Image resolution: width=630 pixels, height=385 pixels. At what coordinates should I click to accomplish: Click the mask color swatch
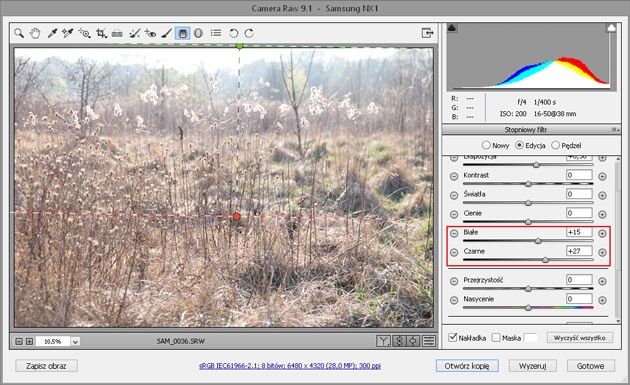(530, 338)
